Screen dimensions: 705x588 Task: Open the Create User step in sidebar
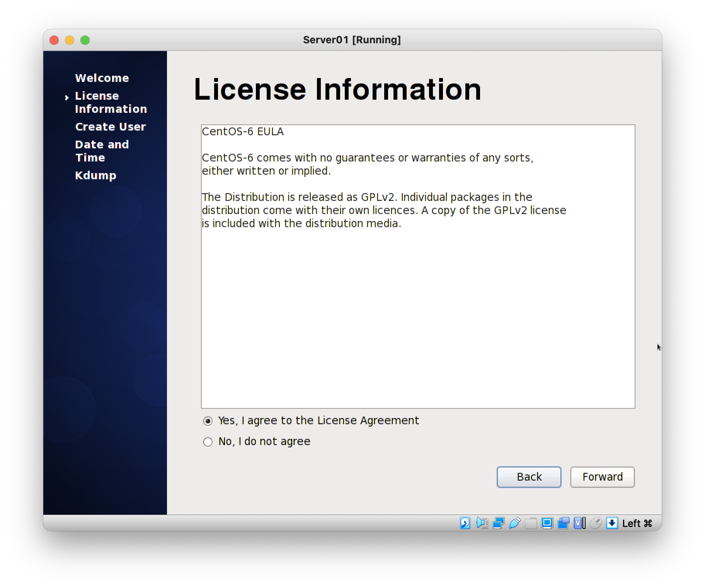pos(111,127)
